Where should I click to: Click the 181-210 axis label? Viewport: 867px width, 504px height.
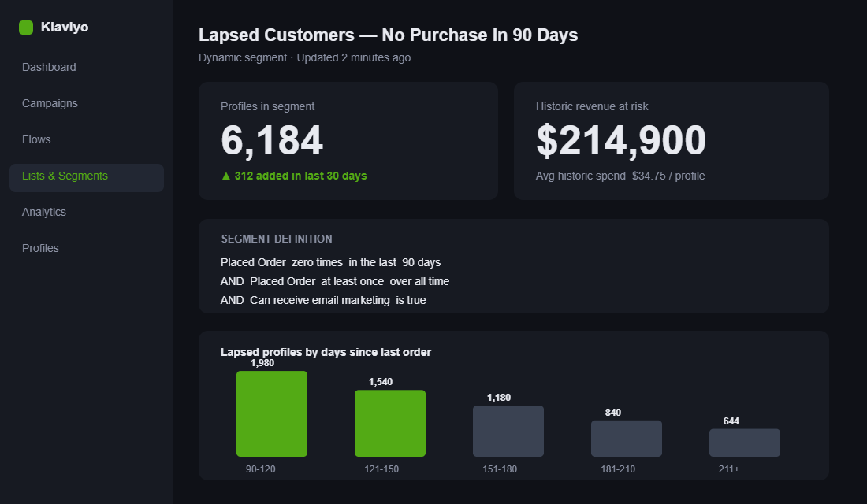pos(618,469)
